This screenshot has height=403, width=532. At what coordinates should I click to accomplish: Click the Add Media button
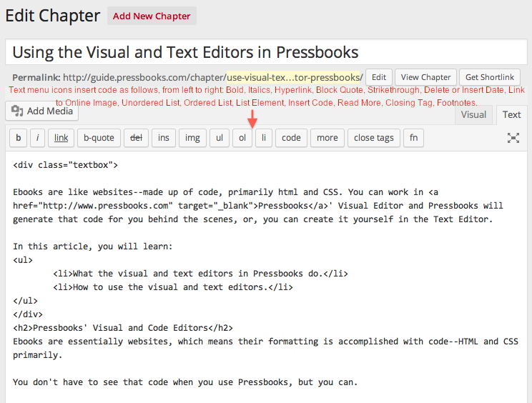pyautogui.click(x=42, y=111)
